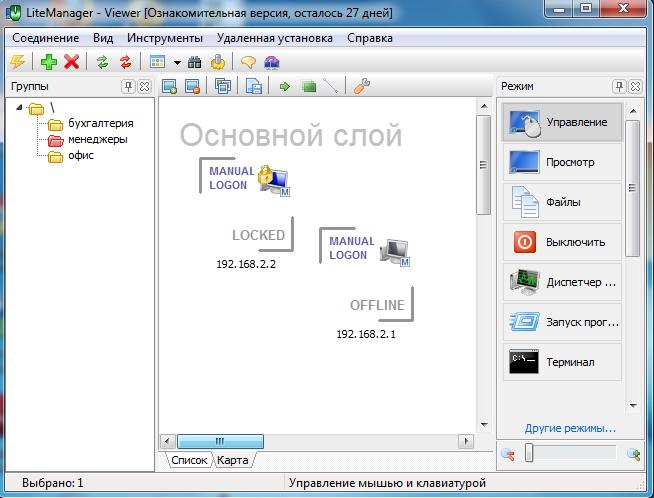Select the бухгалтерия group

pyautogui.click(x=101, y=123)
